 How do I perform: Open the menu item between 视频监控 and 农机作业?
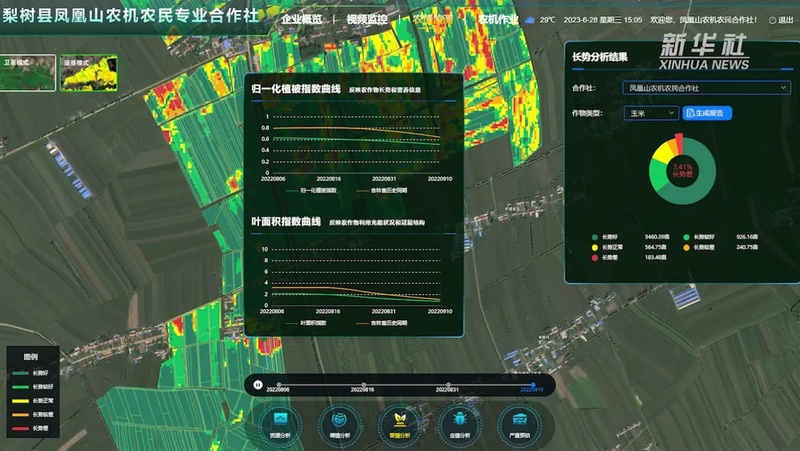pyautogui.click(x=432, y=19)
